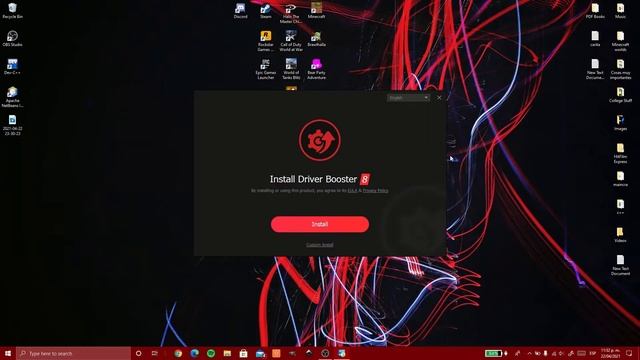
Task: Open the Recycle Bin desktop icon
Action: [12, 11]
